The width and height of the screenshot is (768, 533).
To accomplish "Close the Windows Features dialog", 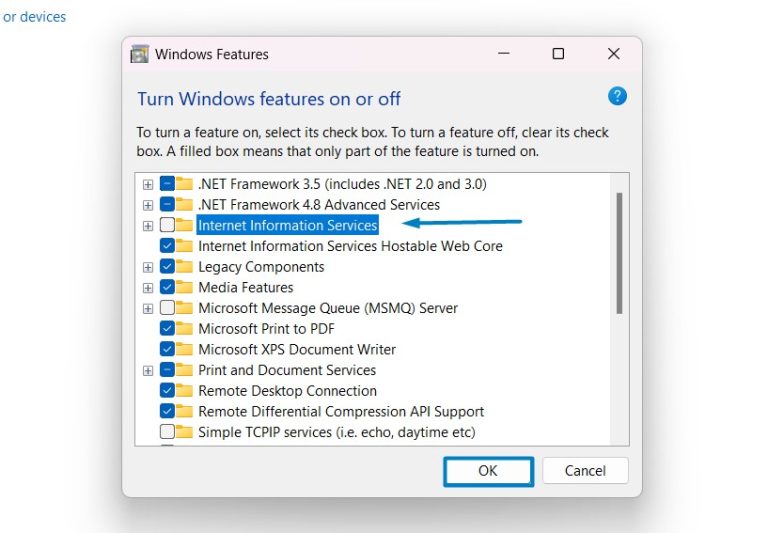I will [x=613, y=54].
